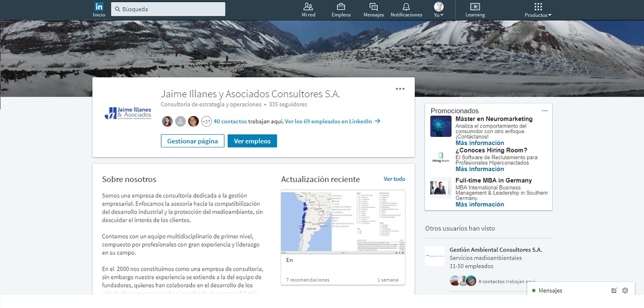This screenshot has width=644, height=308.
Task: Click the Sobre nosotros heading
Action: [x=129, y=179]
